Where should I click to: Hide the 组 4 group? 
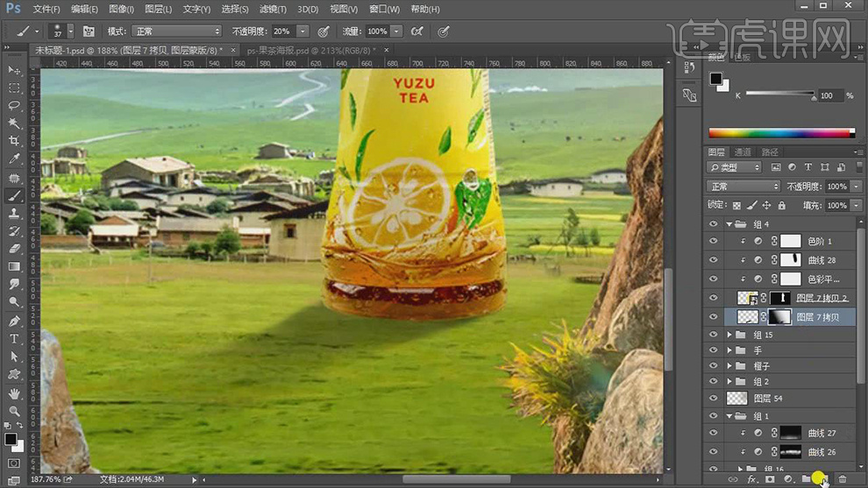[x=713, y=224]
